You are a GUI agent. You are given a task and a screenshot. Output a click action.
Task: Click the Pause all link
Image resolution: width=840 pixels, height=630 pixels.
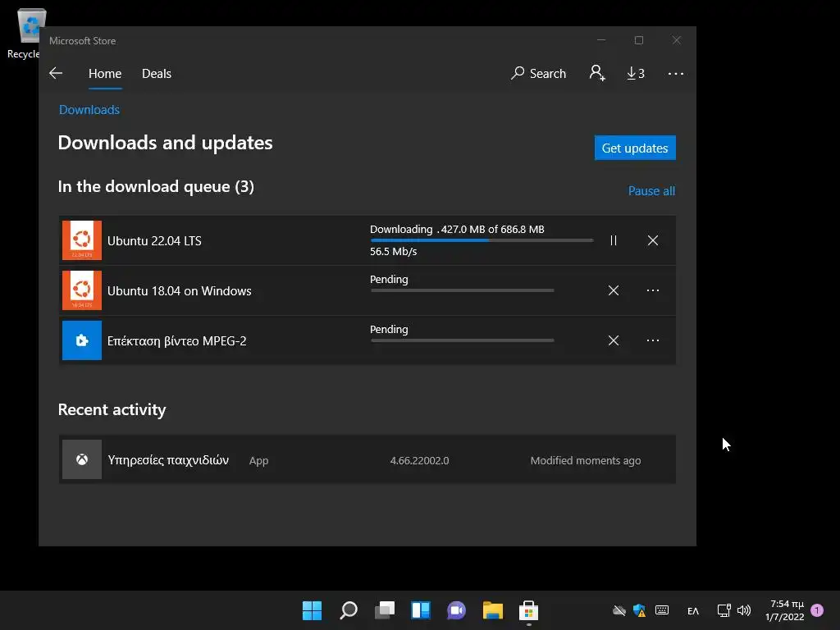tap(651, 190)
